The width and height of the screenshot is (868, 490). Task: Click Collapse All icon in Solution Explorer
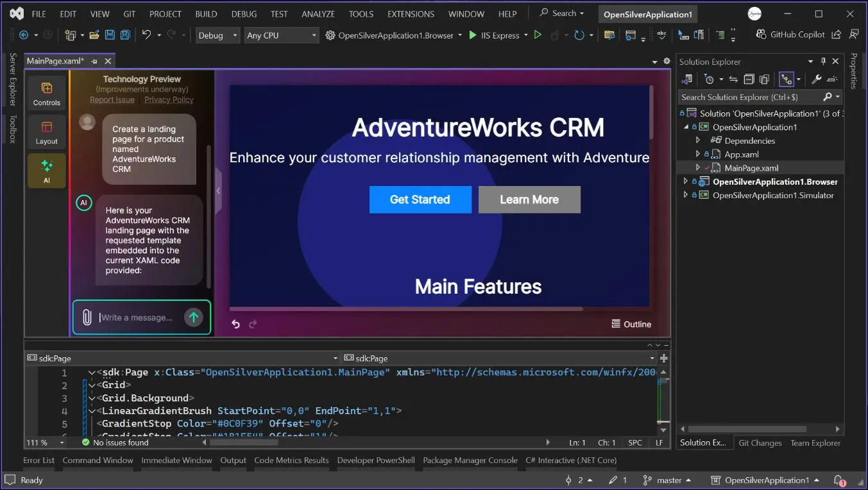pos(749,80)
